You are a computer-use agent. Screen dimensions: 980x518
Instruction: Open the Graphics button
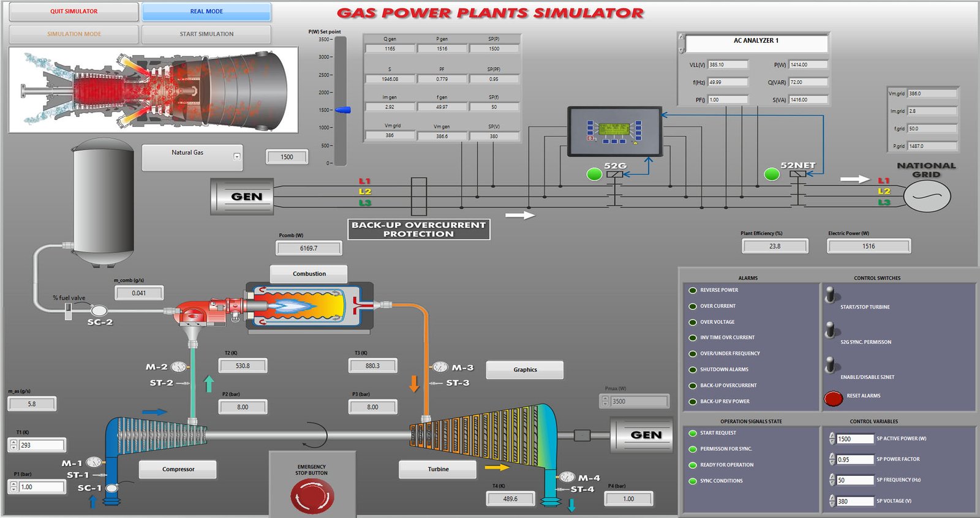(x=525, y=370)
